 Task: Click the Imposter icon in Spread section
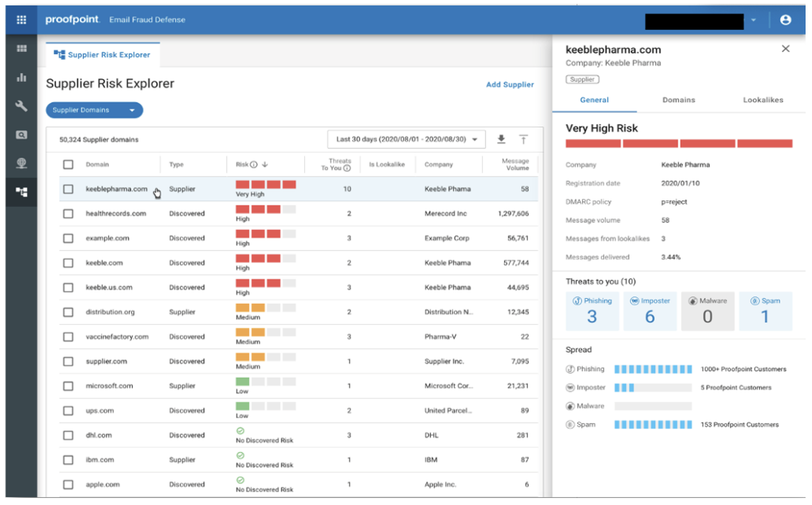[570, 388]
